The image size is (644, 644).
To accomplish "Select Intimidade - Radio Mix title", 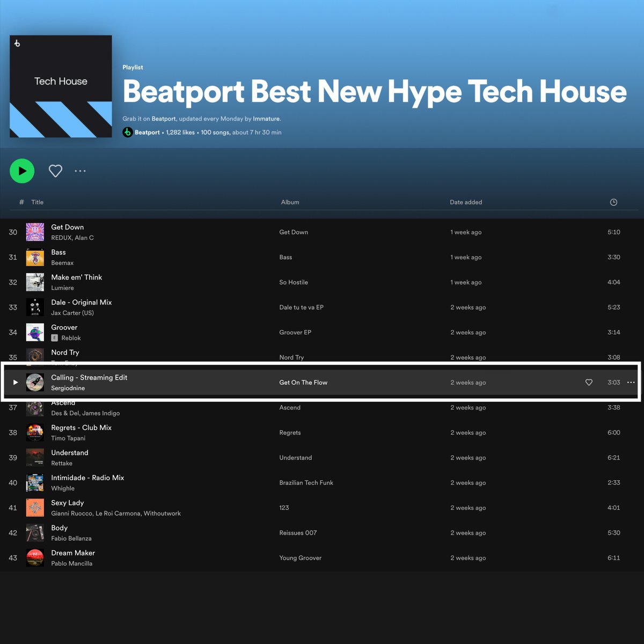I will click(87, 478).
